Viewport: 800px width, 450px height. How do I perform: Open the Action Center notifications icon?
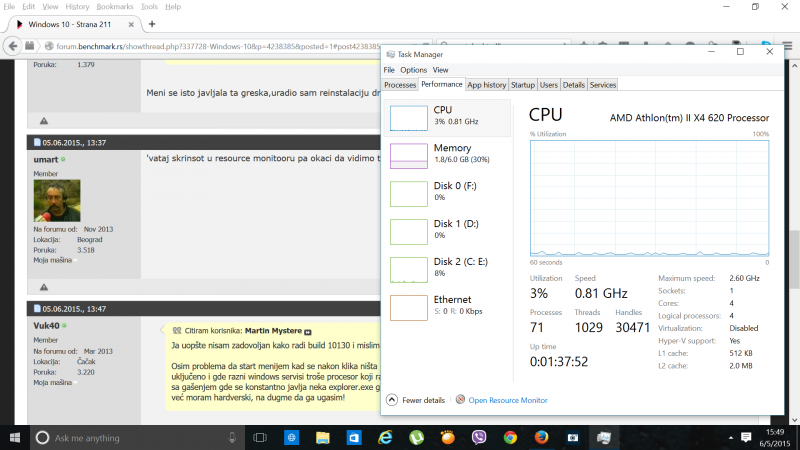746,438
